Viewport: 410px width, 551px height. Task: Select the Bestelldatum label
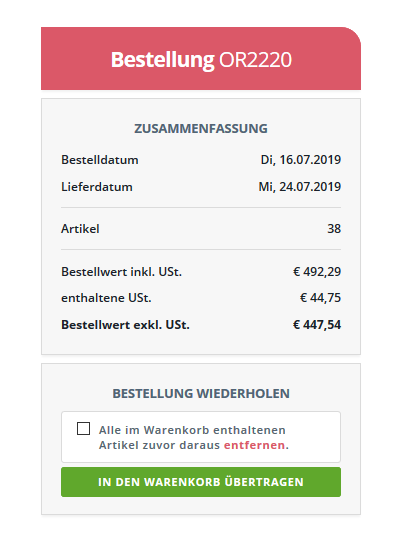pos(100,160)
